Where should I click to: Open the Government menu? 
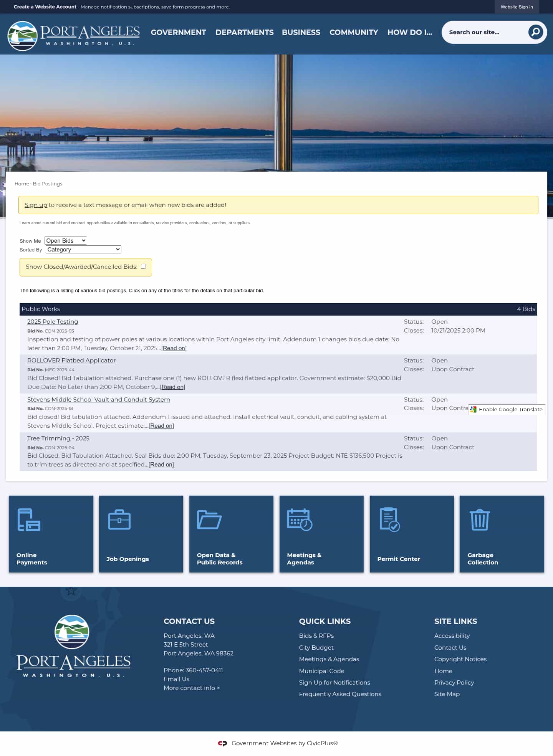pos(178,33)
